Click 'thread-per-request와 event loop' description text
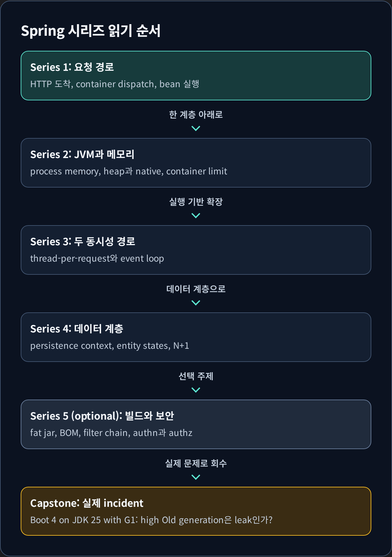The image size is (392, 557). tap(97, 258)
